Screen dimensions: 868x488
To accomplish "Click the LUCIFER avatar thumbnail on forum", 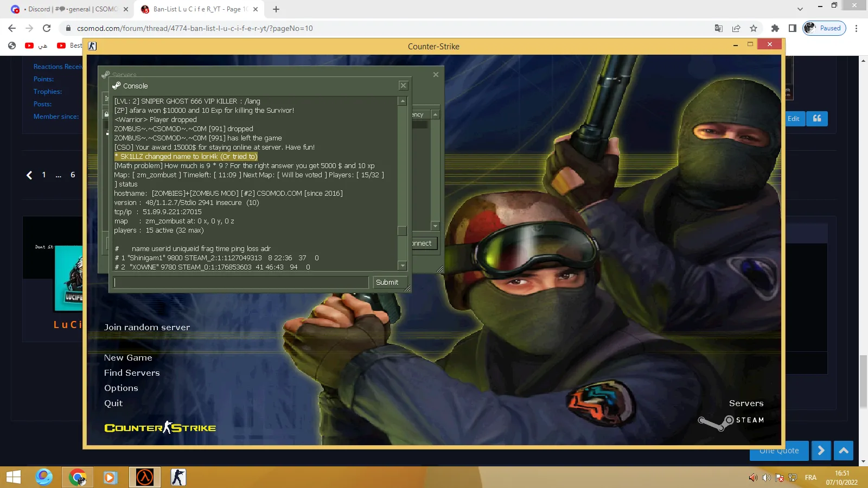I will [69, 278].
